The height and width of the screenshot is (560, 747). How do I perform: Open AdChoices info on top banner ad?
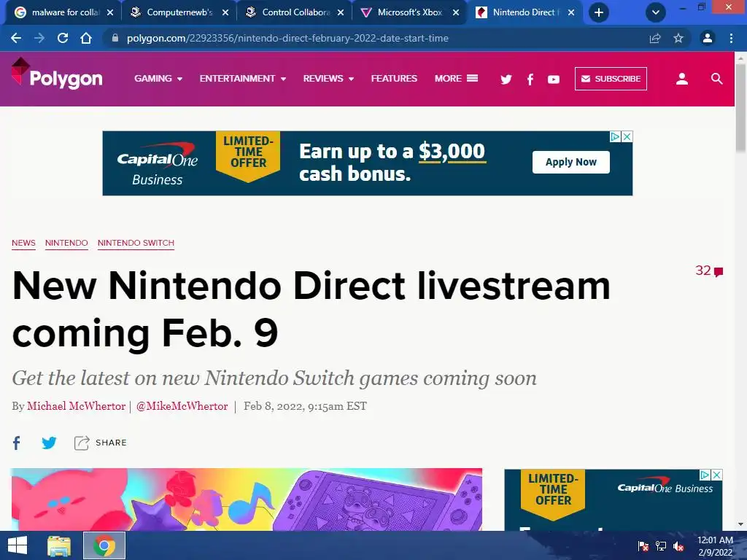click(616, 136)
